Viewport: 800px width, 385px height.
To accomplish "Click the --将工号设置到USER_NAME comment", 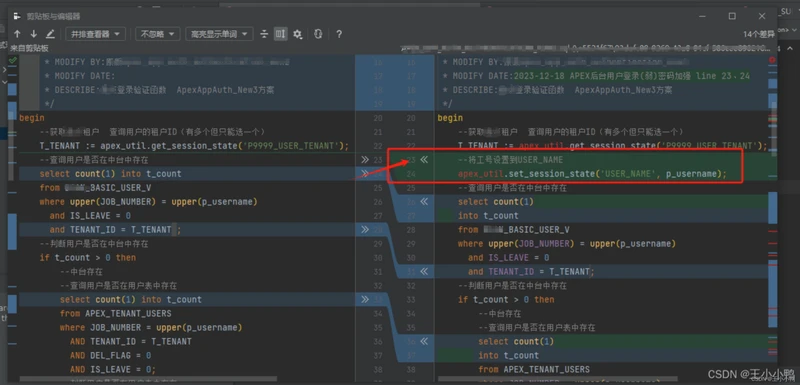I will [x=510, y=160].
